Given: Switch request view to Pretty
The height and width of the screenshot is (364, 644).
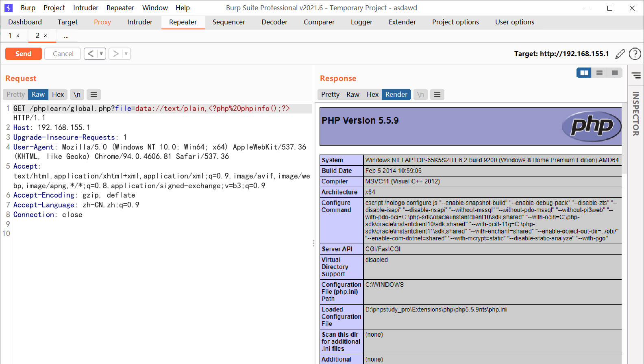Looking at the screenshot, I should click(15, 94).
